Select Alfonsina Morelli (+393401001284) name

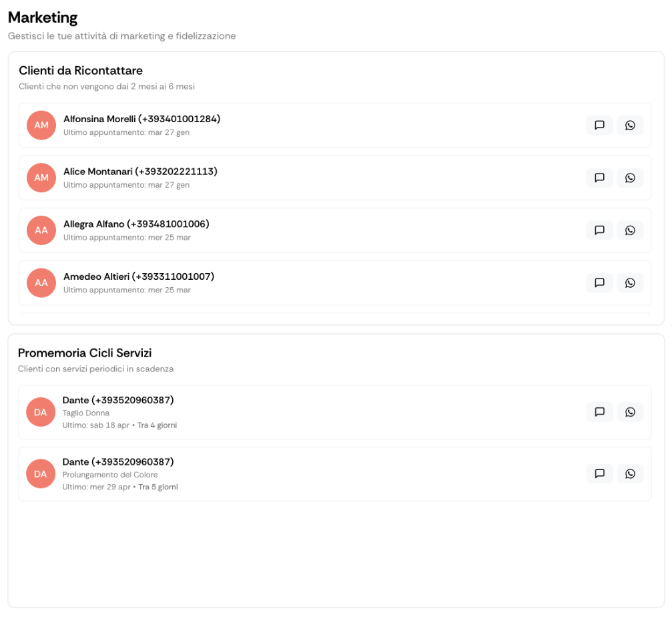pos(142,119)
